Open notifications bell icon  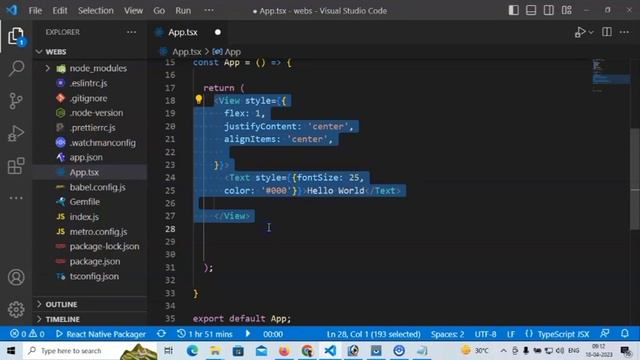coord(625,333)
